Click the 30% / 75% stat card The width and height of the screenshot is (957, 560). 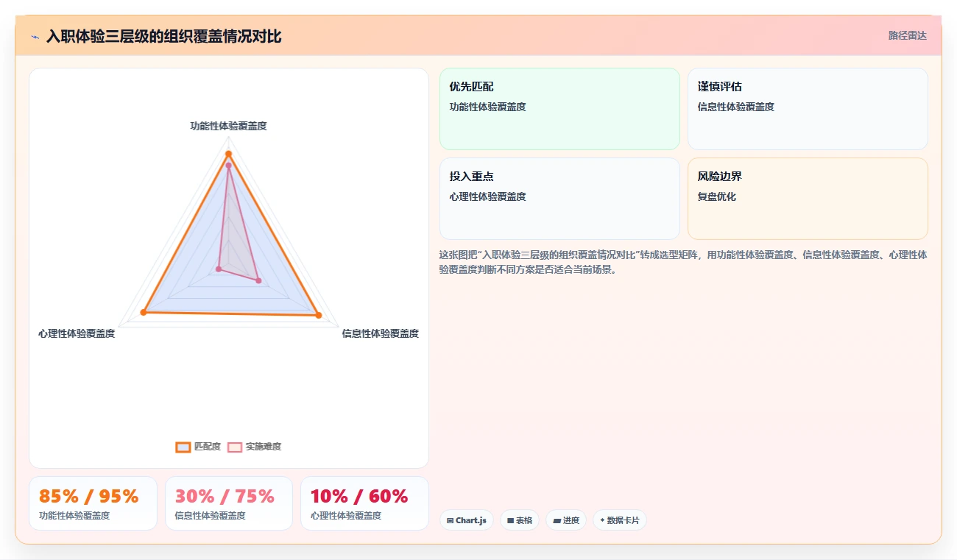click(x=228, y=503)
